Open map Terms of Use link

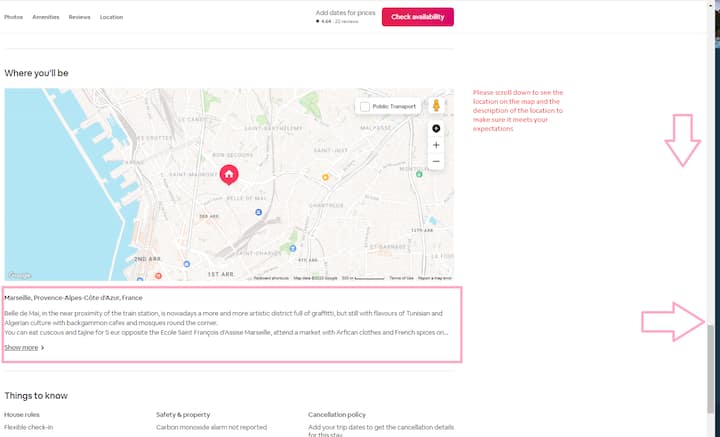[401, 278]
